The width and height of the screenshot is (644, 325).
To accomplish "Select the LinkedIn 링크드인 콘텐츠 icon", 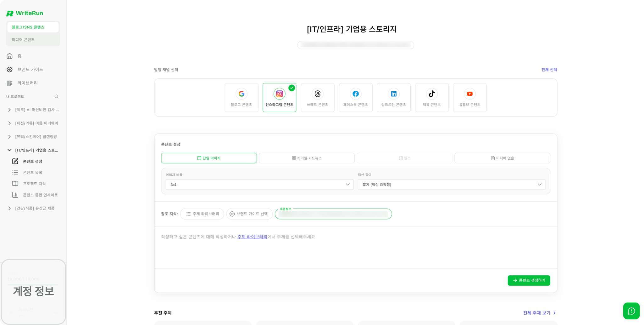I will point(394,94).
